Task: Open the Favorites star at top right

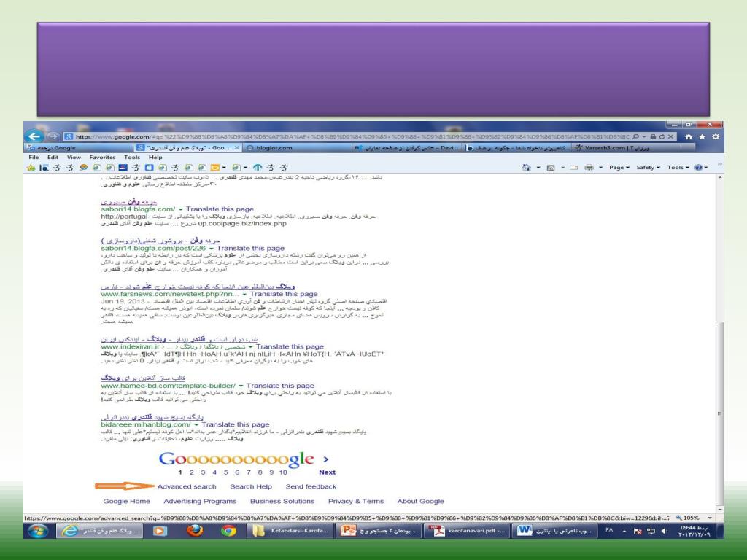Action: click(702, 136)
